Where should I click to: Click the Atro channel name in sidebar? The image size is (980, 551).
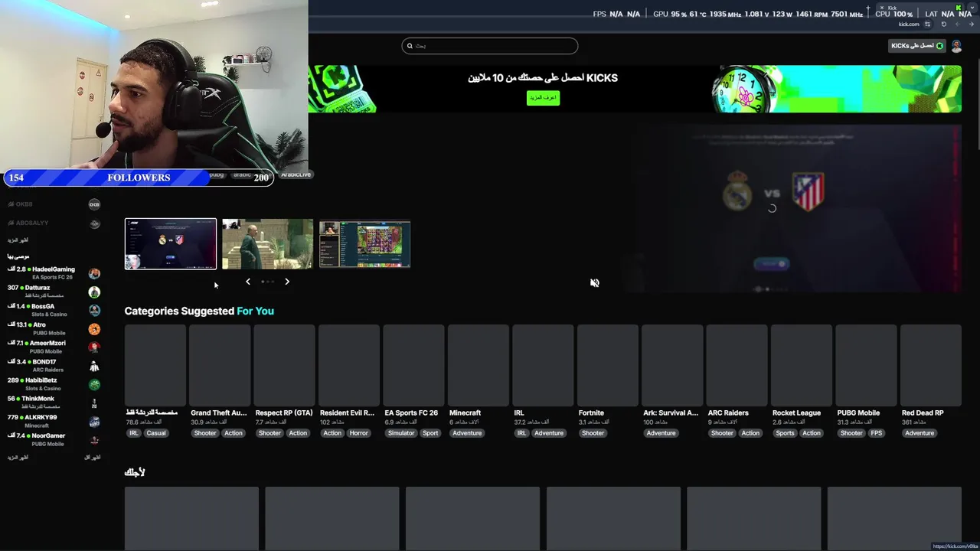(x=39, y=324)
